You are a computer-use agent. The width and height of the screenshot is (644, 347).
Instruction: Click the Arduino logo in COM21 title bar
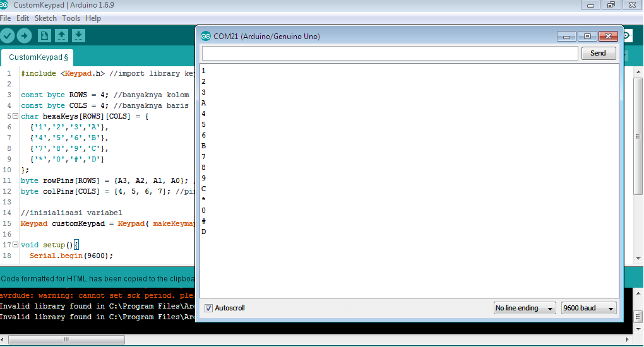point(206,37)
